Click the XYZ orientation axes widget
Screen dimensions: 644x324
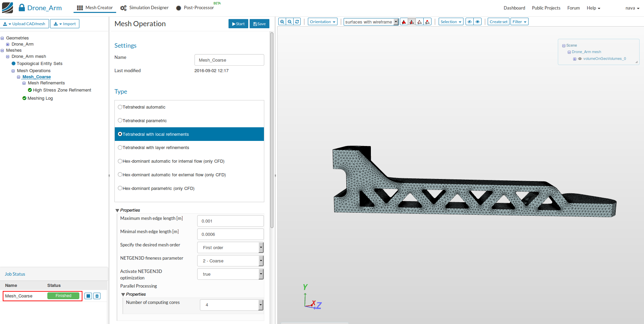[312, 297]
